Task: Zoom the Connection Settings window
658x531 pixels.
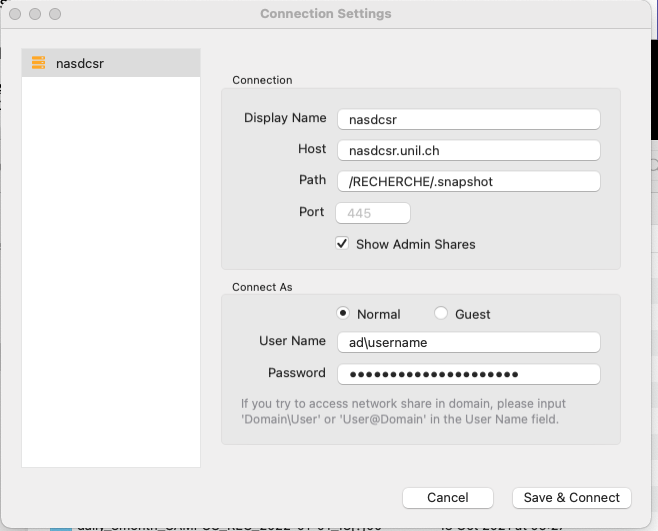Action: (x=55, y=15)
